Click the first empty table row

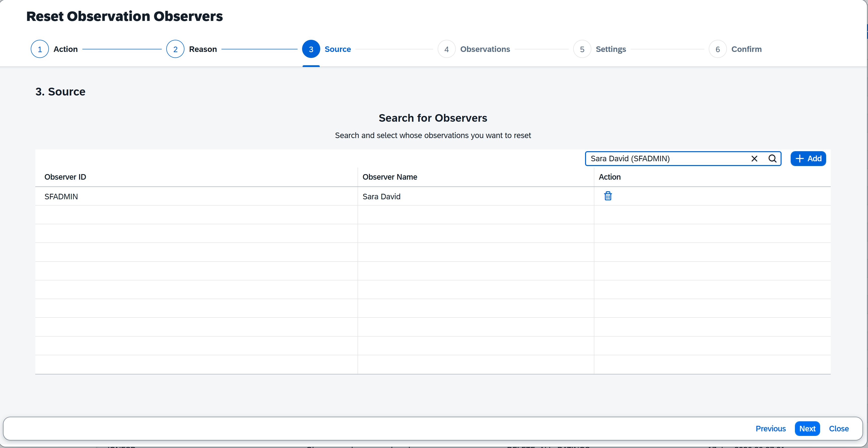tap(196, 215)
